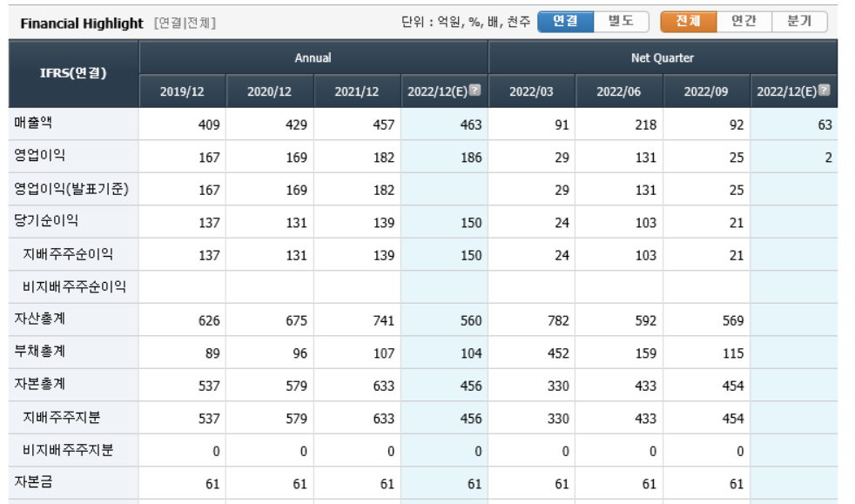
Task: Click the 2022/06 column header
Action: point(618,91)
